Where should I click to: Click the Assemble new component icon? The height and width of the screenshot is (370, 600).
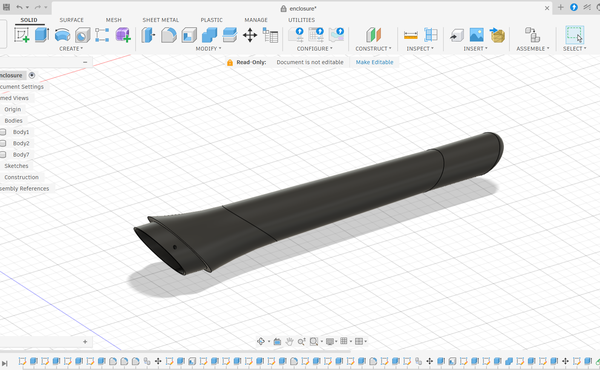532,35
